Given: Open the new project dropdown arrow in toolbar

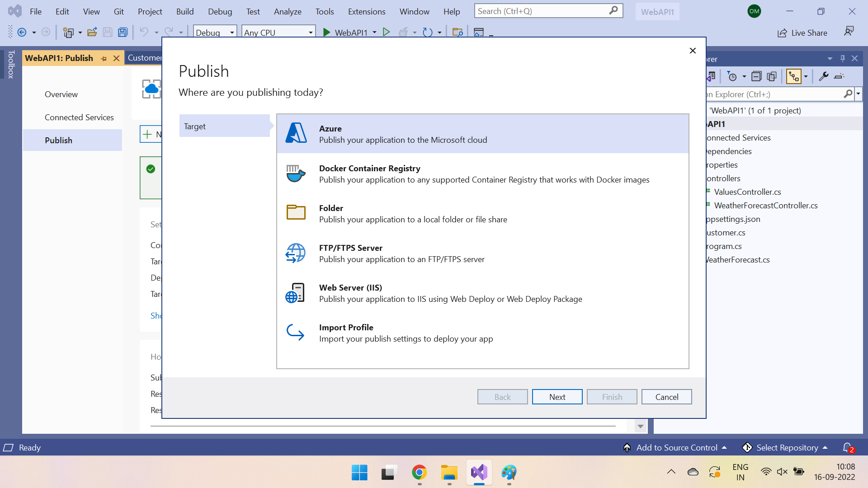Looking at the screenshot, I should click(x=80, y=33).
